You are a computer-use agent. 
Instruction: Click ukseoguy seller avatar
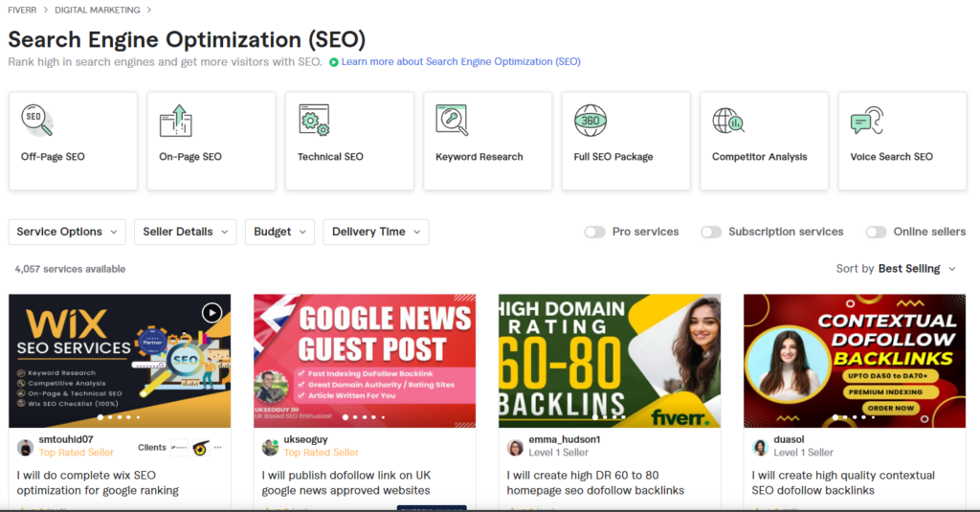270,447
